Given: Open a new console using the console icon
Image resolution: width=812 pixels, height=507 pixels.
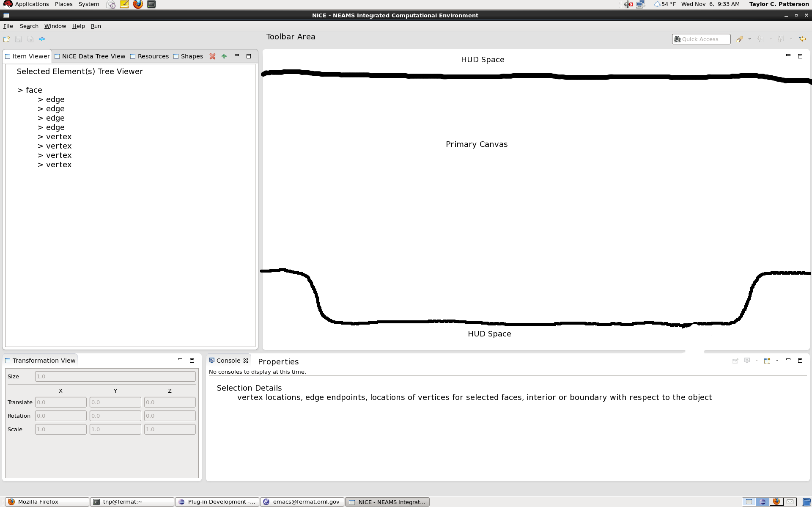Looking at the screenshot, I should [x=768, y=361].
